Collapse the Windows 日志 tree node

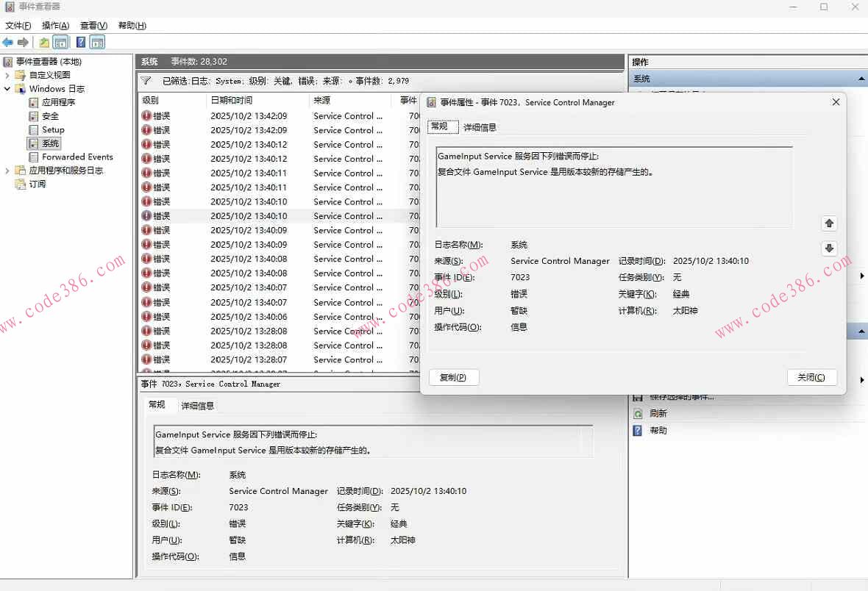pyautogui.click(x=7, y=88)
